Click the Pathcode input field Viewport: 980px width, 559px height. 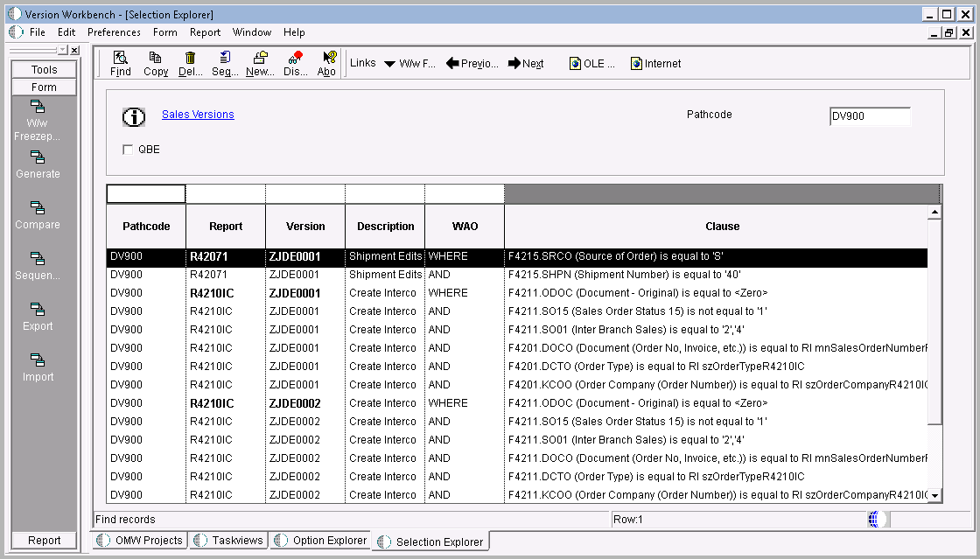coord(870,115)
